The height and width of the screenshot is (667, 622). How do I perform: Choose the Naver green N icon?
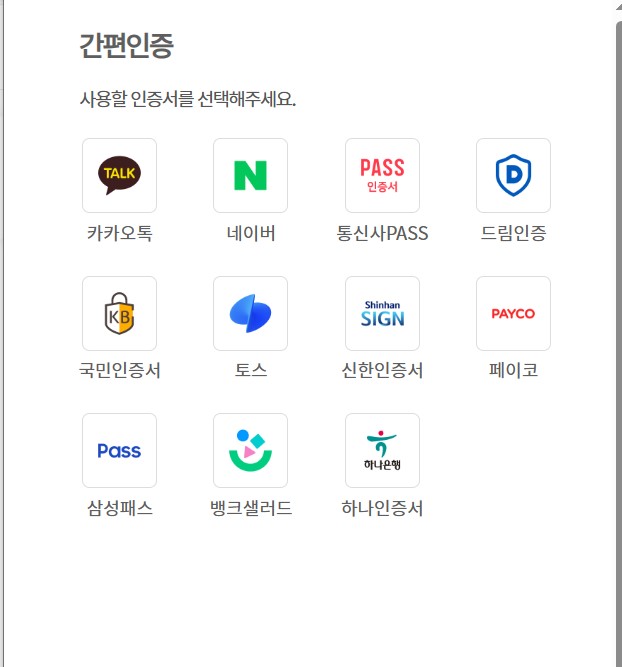pos(251,175)
